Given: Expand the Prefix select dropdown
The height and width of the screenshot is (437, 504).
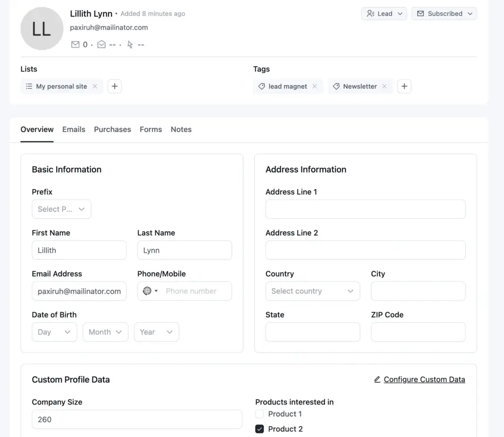Looking at the screenshot, I should coord(62,209).
